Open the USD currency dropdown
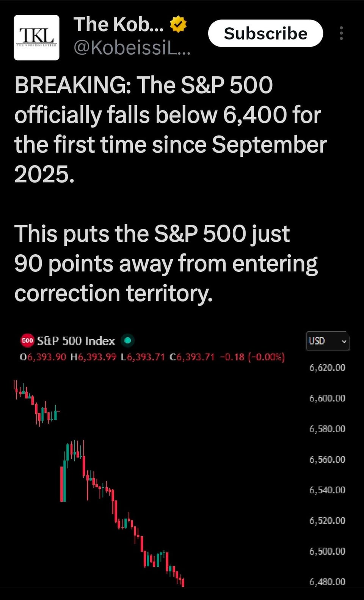The width and height of the screenshot is (364, 600). coord(327,341)
